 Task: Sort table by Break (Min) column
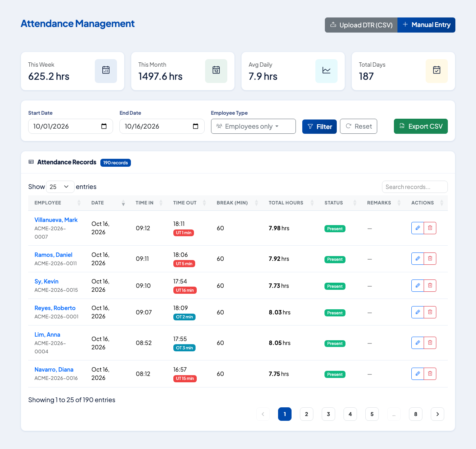point(236,203)
